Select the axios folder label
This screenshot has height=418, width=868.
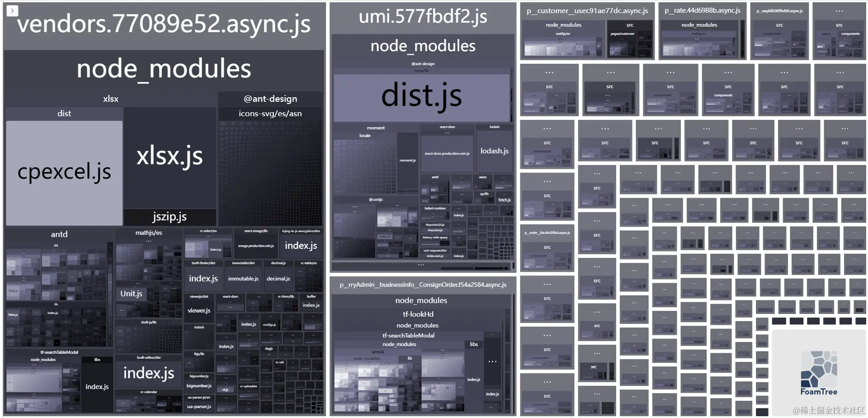click(x=483, y=177)
